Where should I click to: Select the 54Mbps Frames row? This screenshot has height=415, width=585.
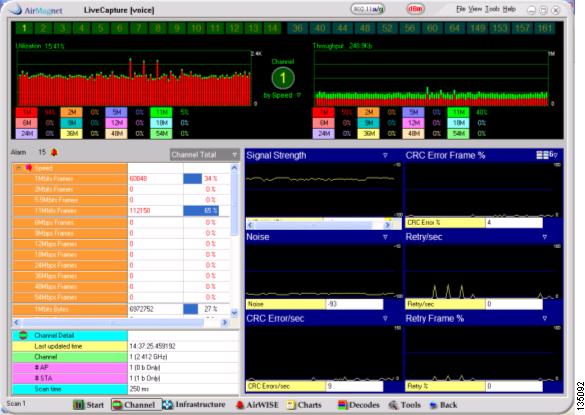coord(121,297)
